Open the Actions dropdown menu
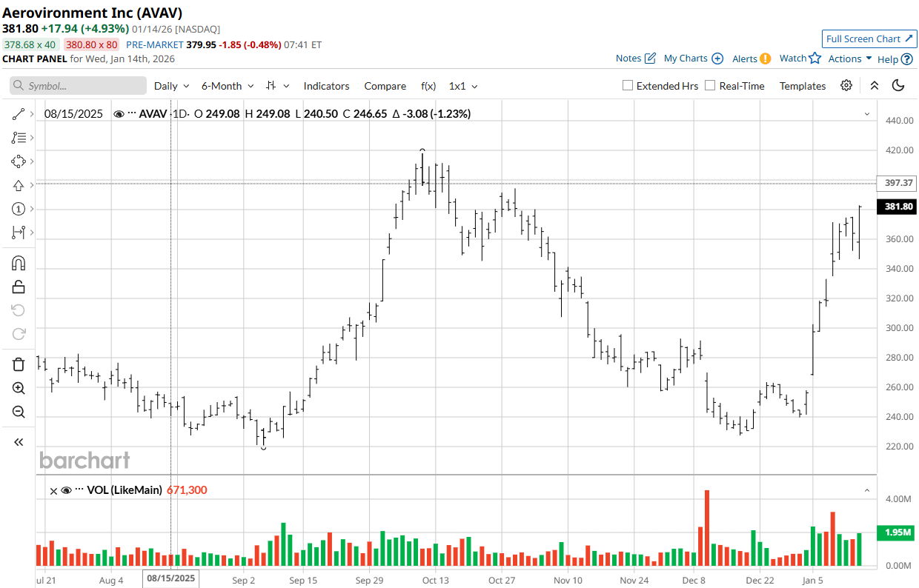This screenshot has width=919, height=588. point(850,59)
